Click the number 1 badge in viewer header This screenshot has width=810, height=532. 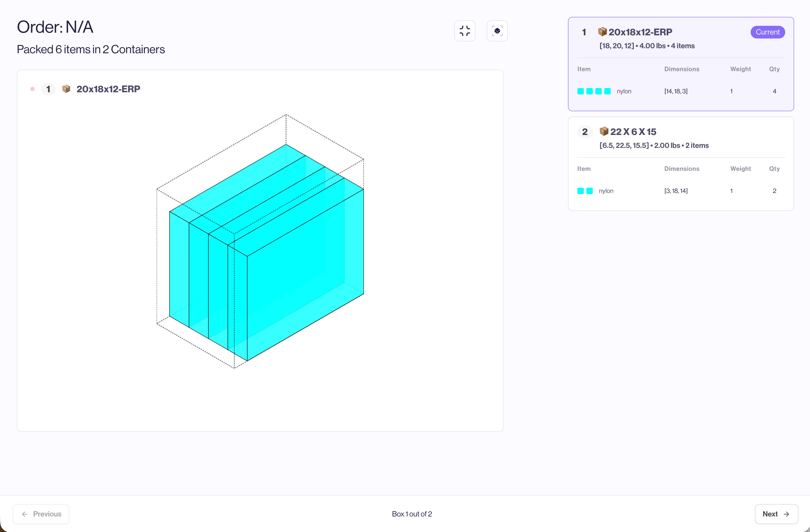point(48,89)
